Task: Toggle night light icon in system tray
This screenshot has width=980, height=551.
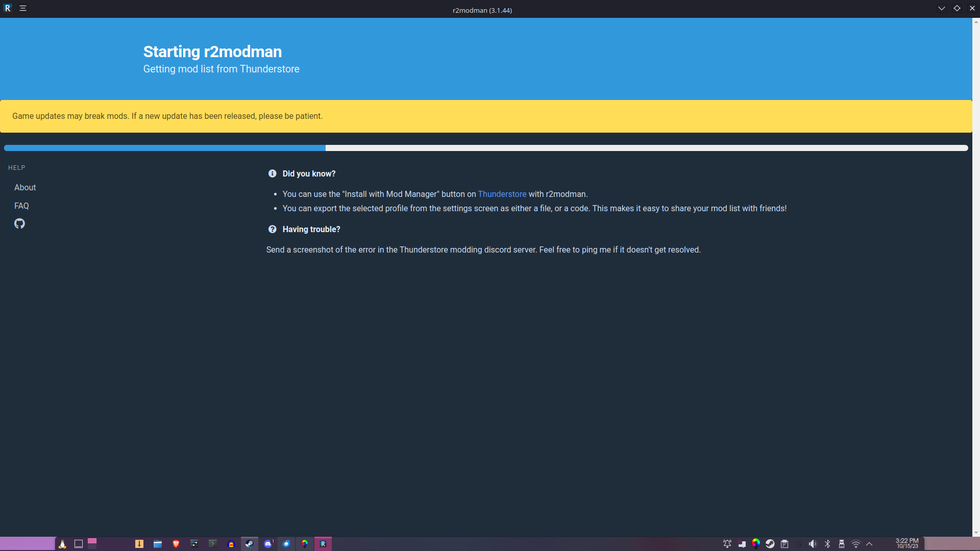Action: coord(798,544)
